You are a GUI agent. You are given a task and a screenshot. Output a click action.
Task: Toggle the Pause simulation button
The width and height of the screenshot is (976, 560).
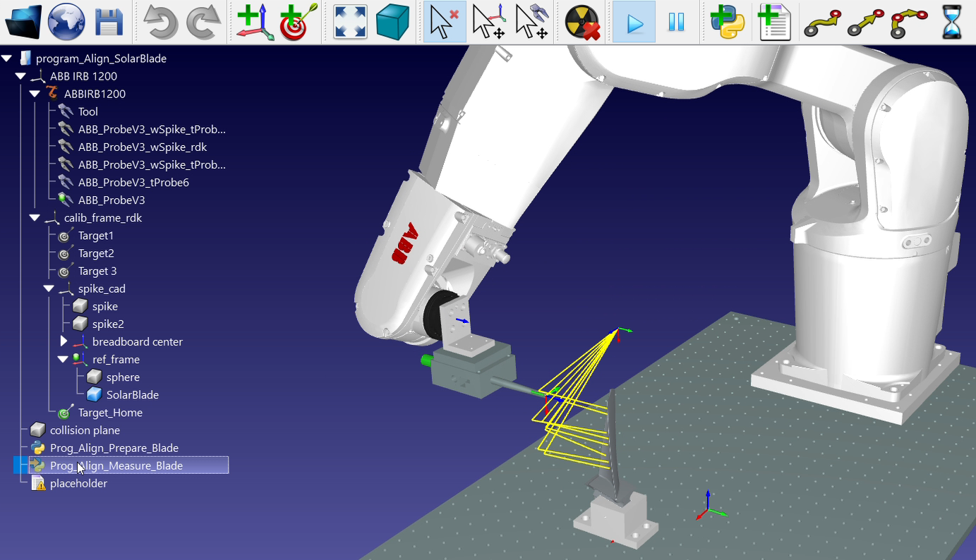(676, 23)
